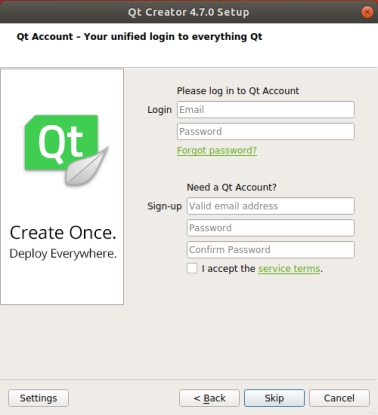Click the Qt logo image
378x415 pixels.
(66, 150)
